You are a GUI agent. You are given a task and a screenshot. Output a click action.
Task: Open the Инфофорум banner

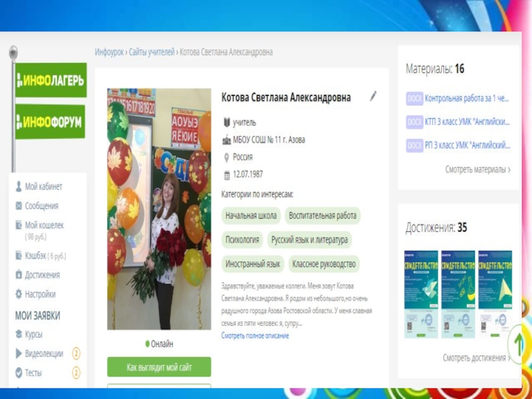coord(51,122)
